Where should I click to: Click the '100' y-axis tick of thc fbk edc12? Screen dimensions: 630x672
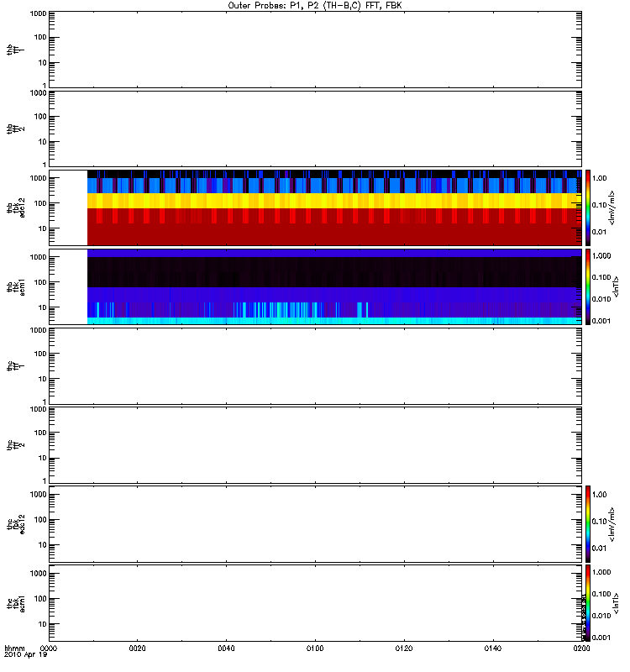tap(40, 520)
